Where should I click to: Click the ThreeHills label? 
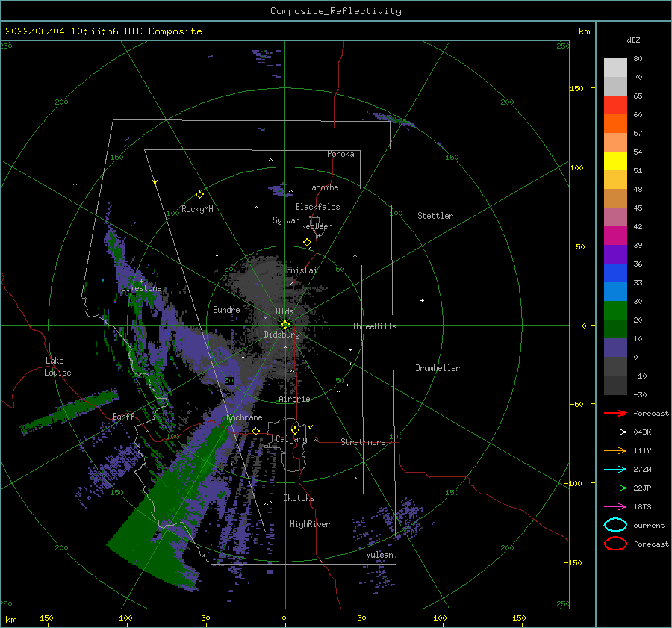click(374, 326)
